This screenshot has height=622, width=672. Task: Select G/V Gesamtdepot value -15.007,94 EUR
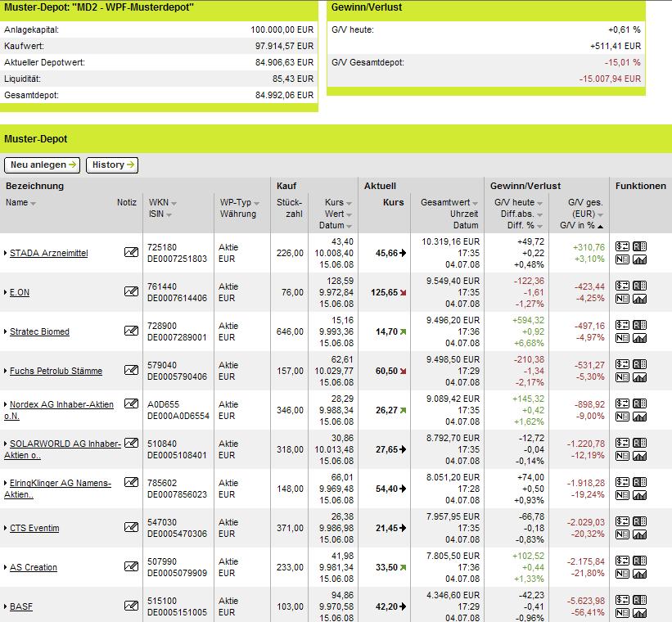pyautogui.click(x=610, y=79)
